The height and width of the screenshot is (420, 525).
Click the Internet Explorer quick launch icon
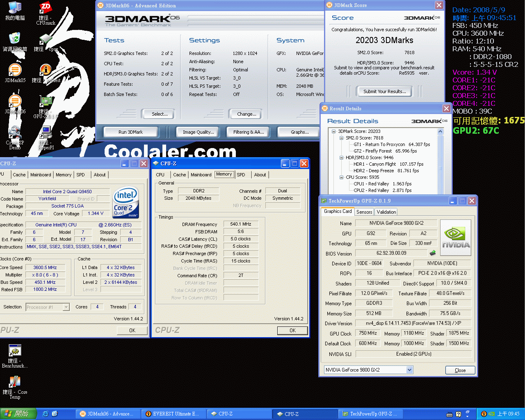click(x=46, y=414)
